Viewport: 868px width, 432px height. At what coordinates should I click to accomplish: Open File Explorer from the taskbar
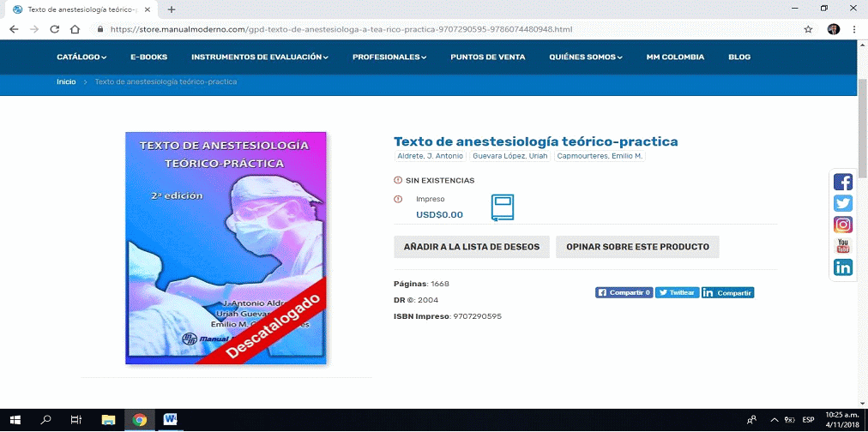(108, 420)
